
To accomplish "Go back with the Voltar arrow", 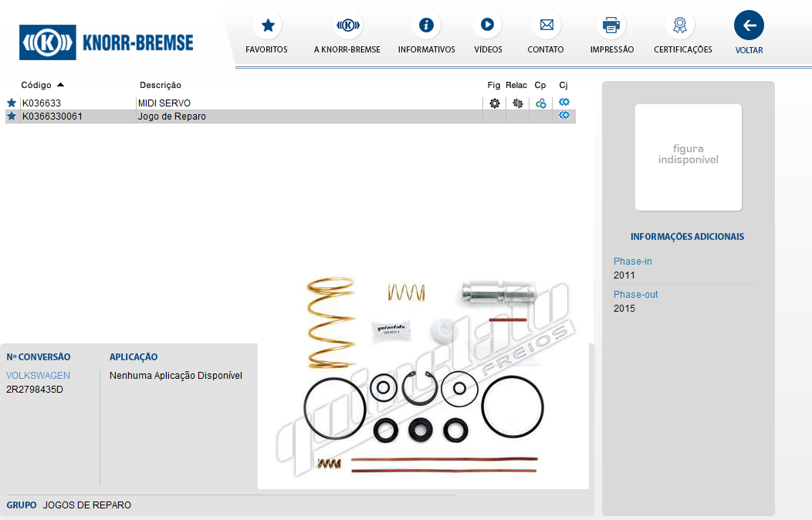I will click(x=749, y=25).
